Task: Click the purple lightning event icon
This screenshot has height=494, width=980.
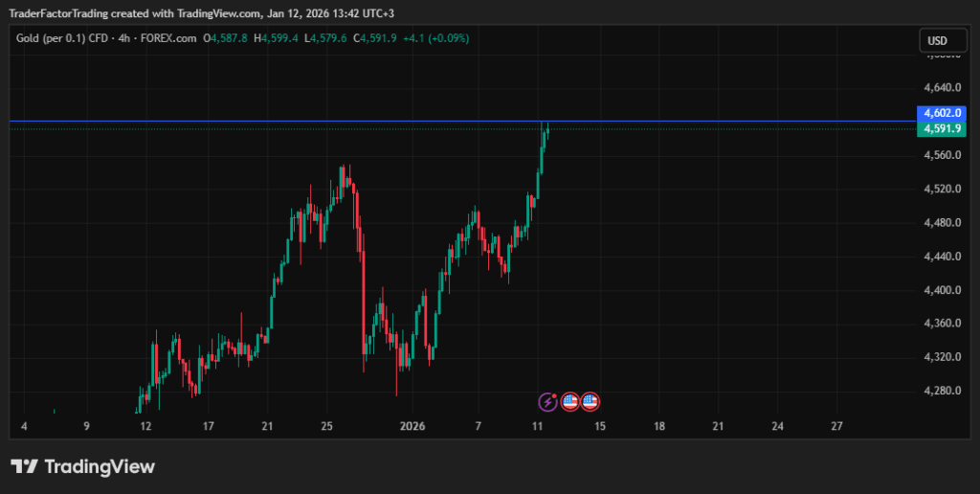Action: coord(548,402)
